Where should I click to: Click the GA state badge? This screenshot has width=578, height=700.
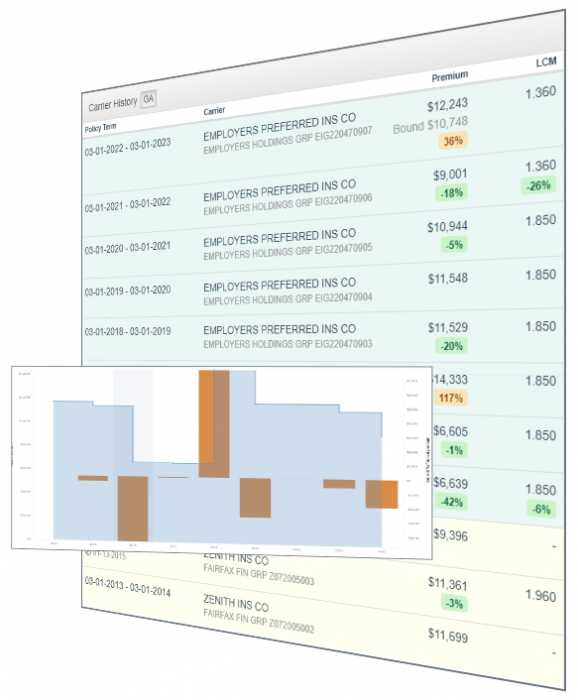click(x=149, y=99)
